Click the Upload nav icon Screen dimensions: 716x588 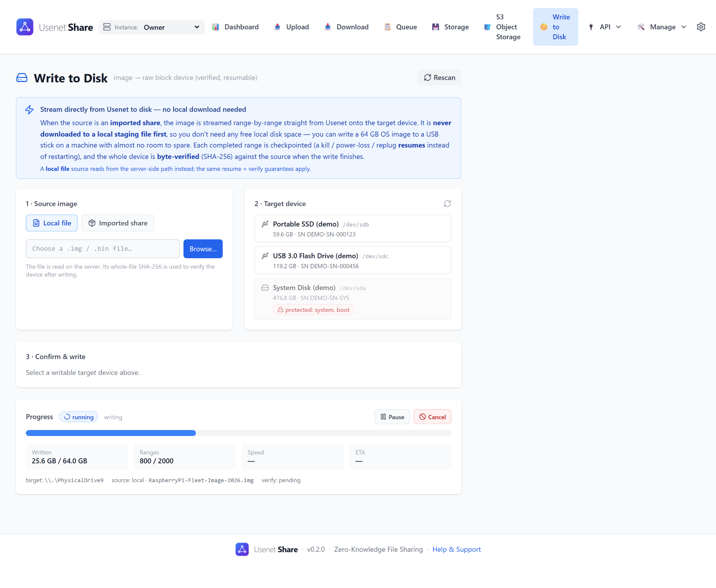point(277,27)
